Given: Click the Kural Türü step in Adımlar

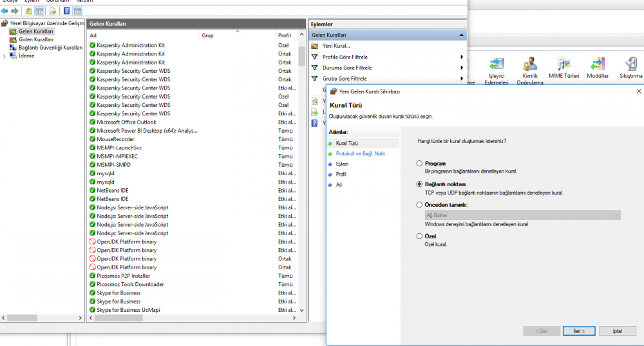Looking at the screenshot, I should pos(346,144).
